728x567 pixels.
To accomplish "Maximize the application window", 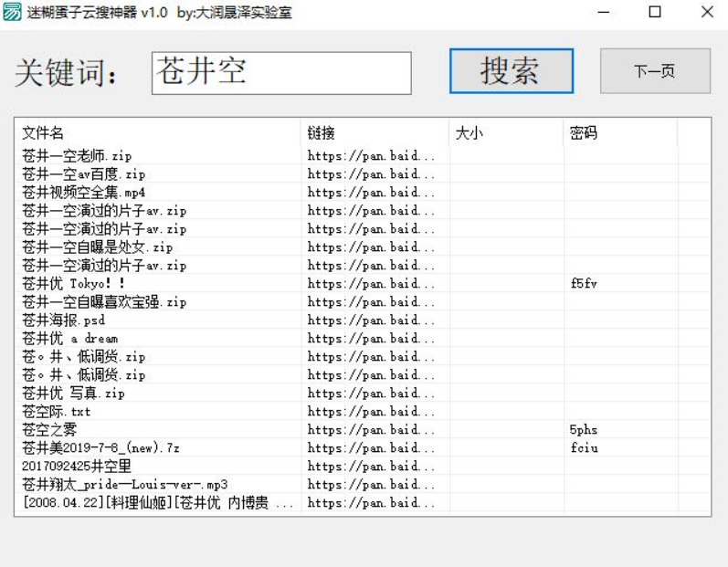I will 655,12.
